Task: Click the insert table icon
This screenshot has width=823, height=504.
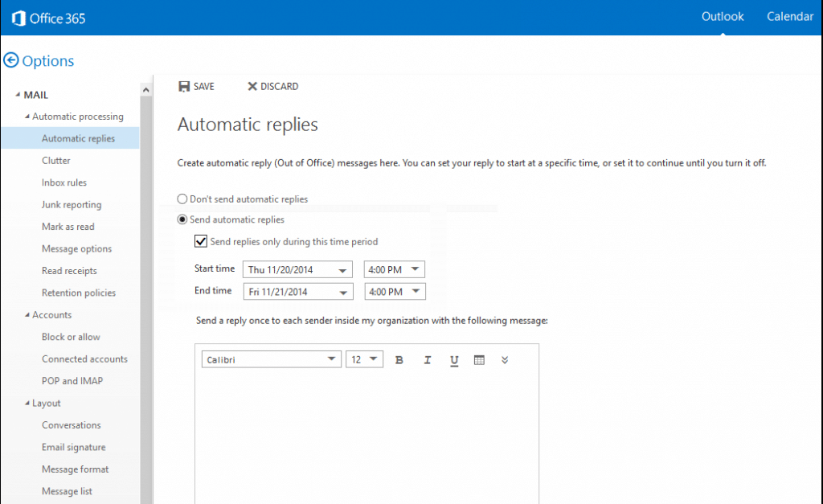Action: 480,360
